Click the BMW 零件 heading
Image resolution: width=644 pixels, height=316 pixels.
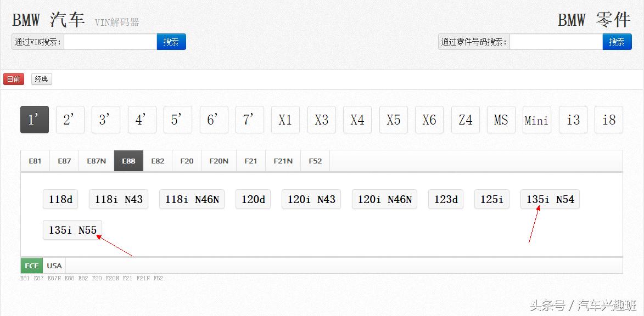[x=594, y=20]
